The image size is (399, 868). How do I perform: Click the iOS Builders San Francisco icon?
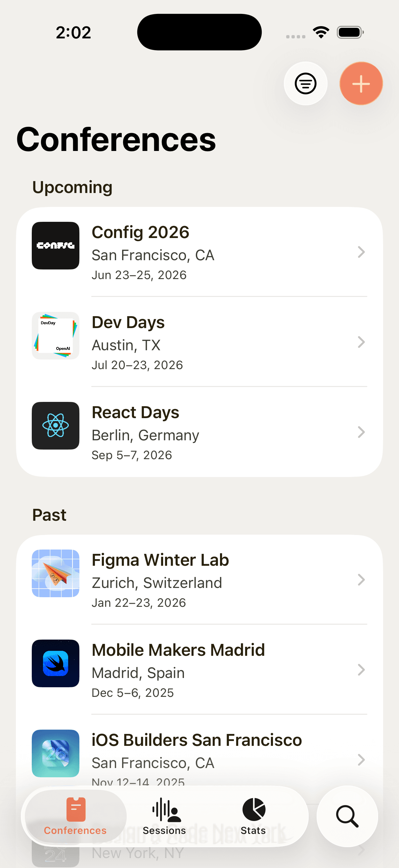56,753
